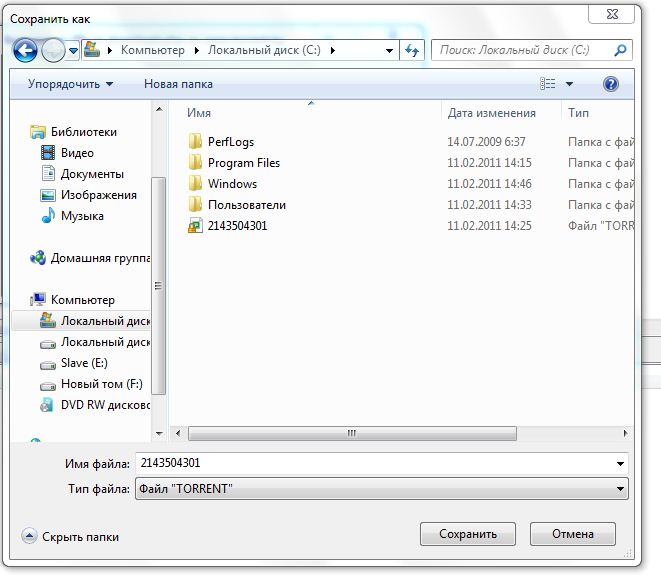
Task: Click the search magnifier icon
Action: [620, 51]
